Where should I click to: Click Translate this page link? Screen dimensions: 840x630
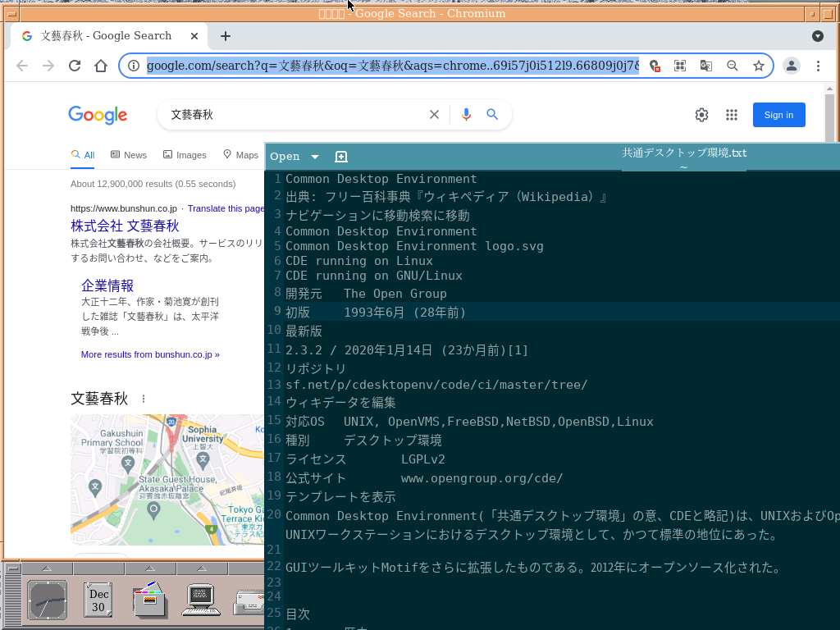click(226, 208)
